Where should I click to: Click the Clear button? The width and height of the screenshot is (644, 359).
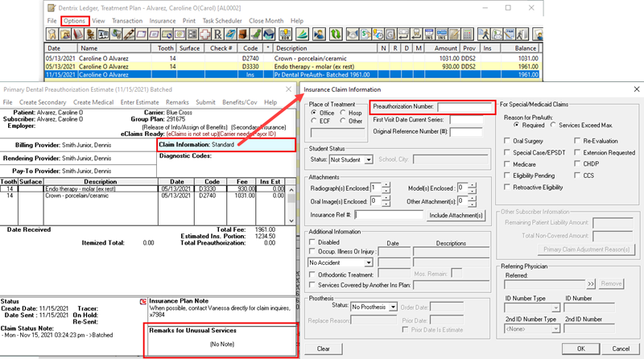tap(324, 349)
